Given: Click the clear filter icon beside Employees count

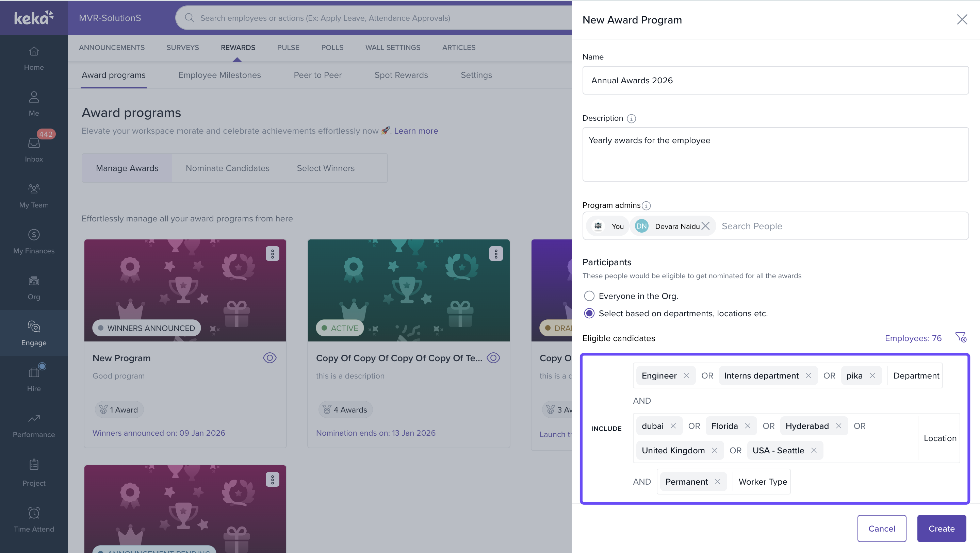Looking at the screenshot, I should [960, 337].
